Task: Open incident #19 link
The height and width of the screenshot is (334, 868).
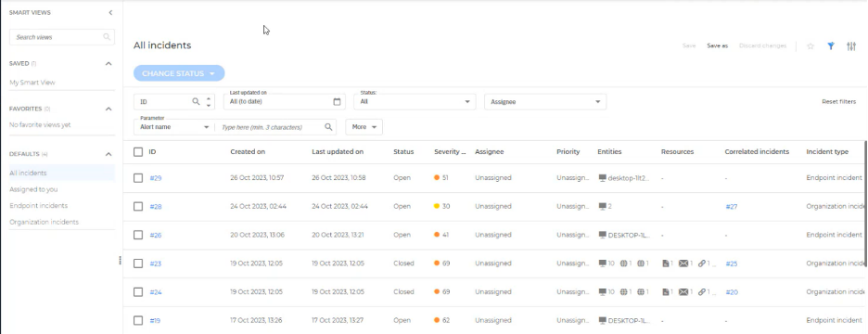Action: pos(155,321)
